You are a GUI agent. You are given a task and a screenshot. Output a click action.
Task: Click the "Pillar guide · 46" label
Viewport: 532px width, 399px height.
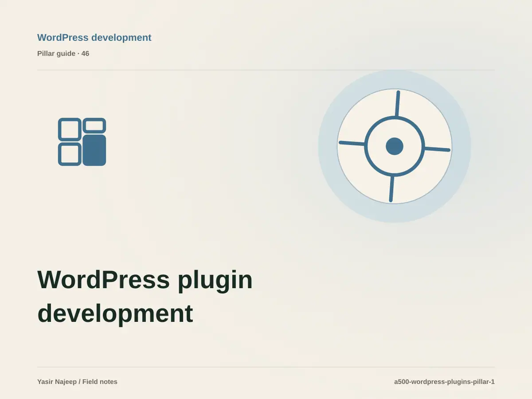[63, 54]
